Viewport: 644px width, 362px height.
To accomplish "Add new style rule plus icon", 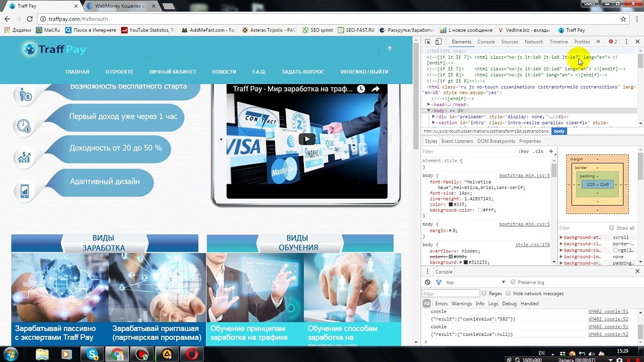I will pos(551,151).
